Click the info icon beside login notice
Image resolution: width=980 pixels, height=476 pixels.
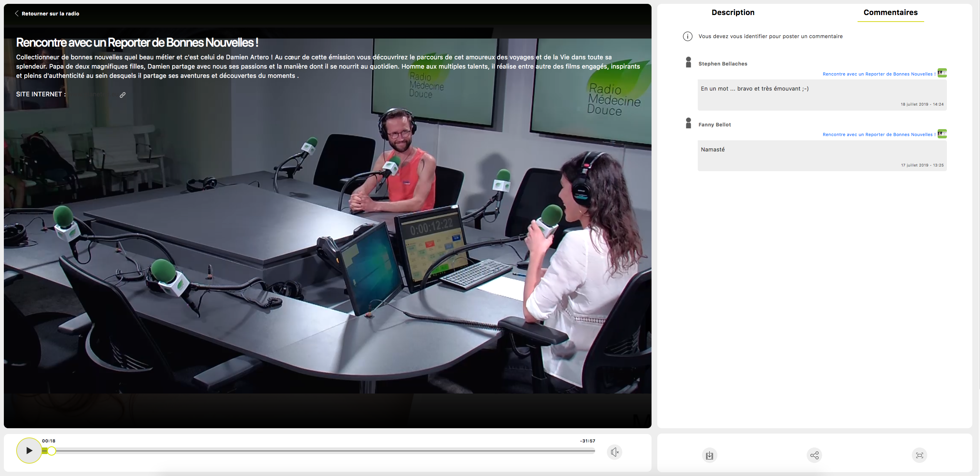[687, 36]
